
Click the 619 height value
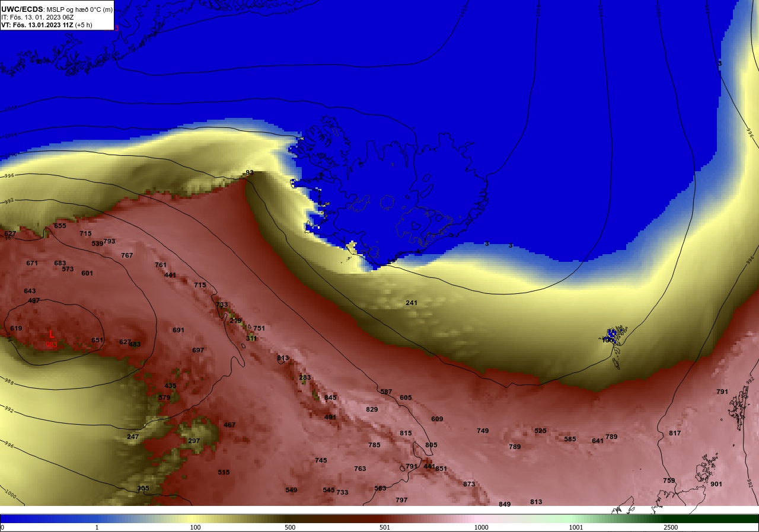tap(16, 328)
